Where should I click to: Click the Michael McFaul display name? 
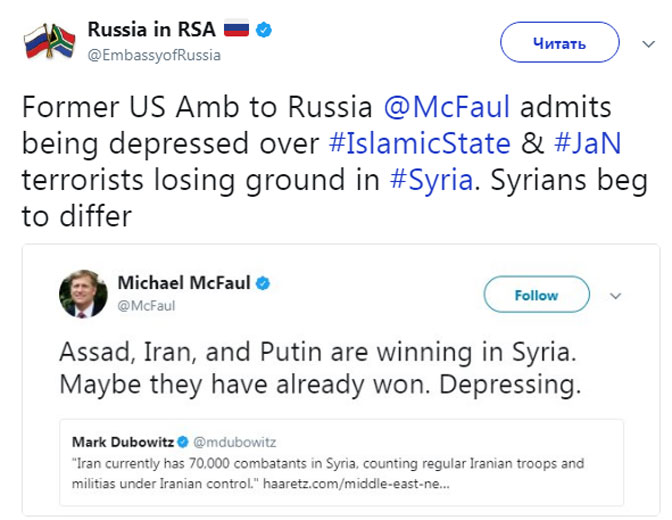[x=183, y=284]
